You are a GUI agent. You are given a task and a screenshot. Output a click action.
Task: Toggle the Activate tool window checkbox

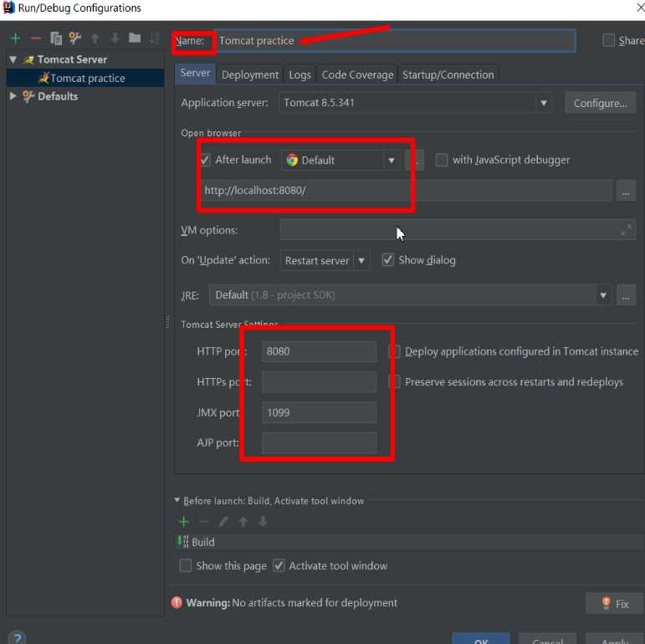pyautogui.click(x=279, y=565)
